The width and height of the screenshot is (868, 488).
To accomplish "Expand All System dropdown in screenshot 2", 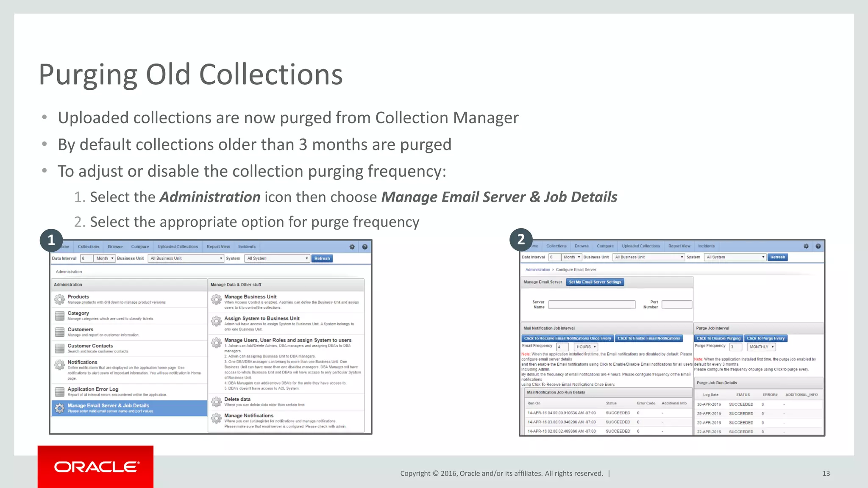I will coord(735,257).
